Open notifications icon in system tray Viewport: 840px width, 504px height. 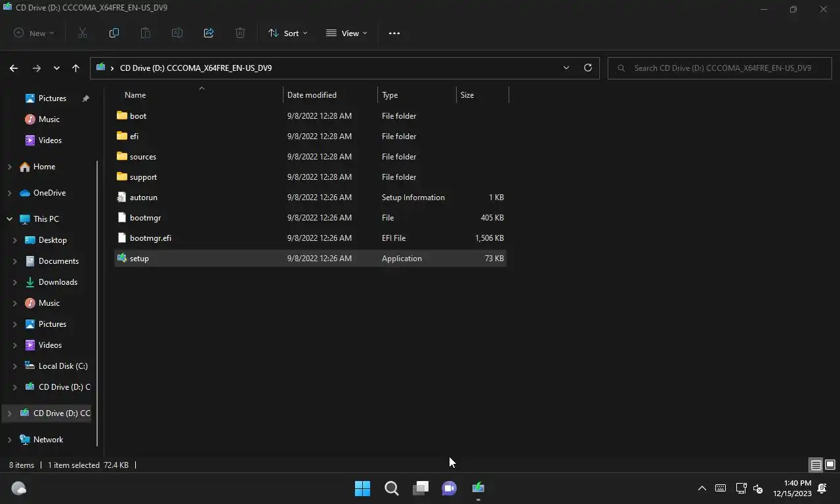[x=822, y=488]
